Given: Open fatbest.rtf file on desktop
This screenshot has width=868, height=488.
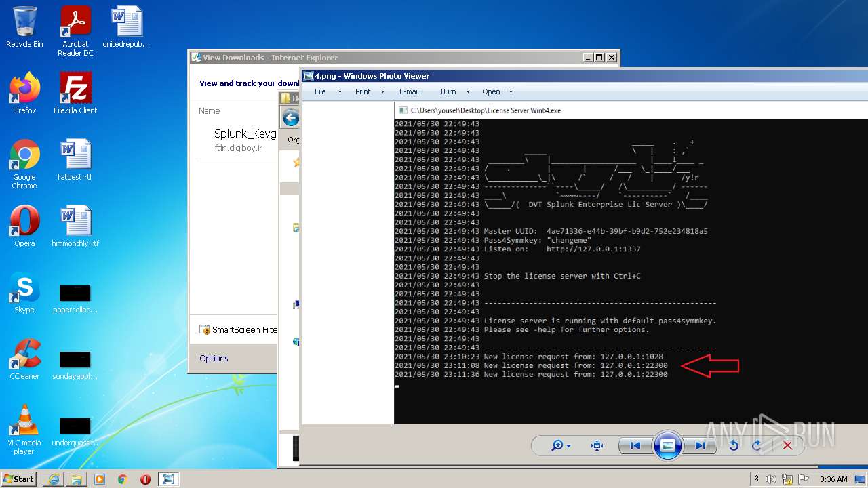Looking at the screenshot, I should click(75, 160).
